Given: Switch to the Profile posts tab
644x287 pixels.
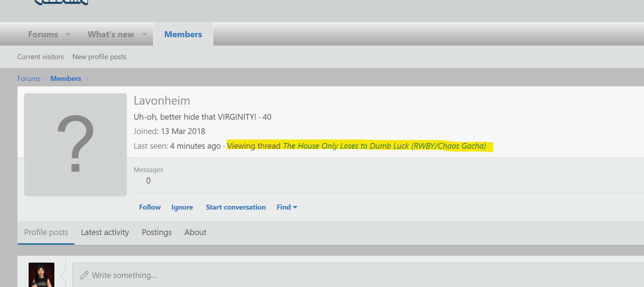Looking at the screenshot, I should tap(46, 233).
